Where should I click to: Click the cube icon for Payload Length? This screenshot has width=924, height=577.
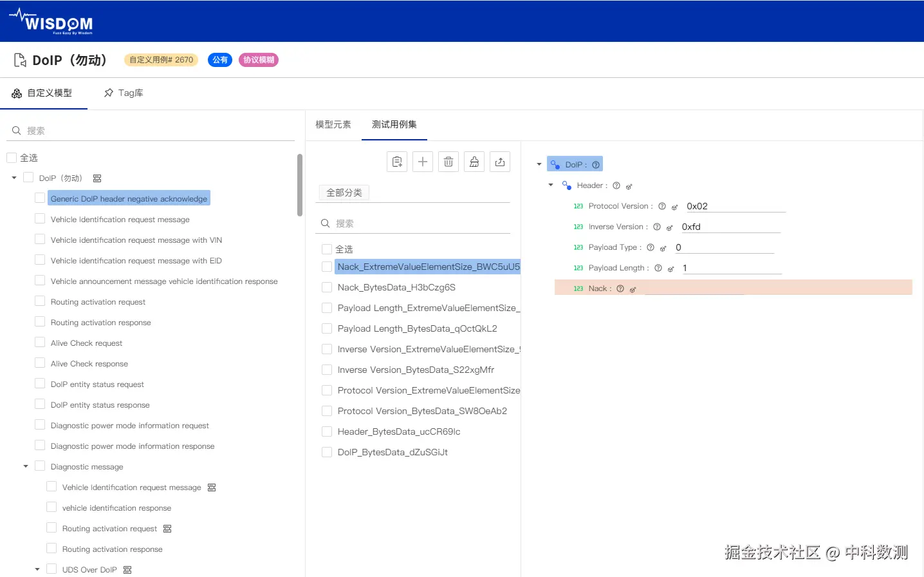pyautogui.click(x=671, y=269)
